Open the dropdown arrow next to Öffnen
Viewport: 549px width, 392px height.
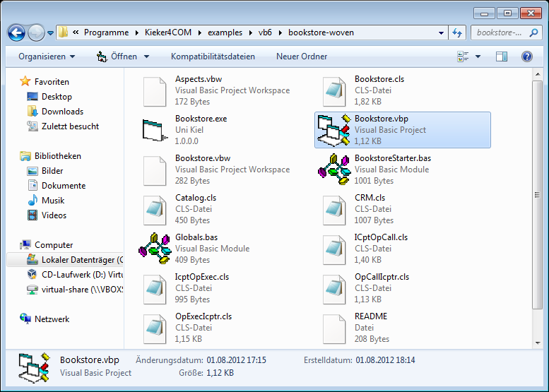point(147,57)
